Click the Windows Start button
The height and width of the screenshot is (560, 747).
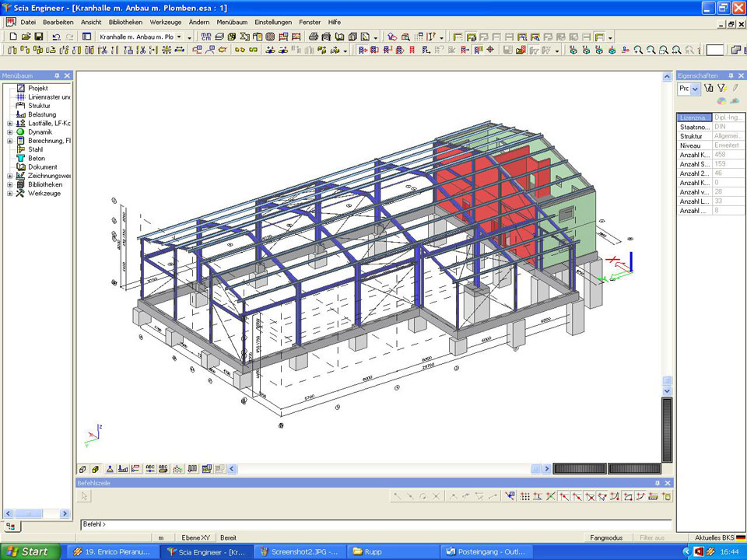(28, 551)
